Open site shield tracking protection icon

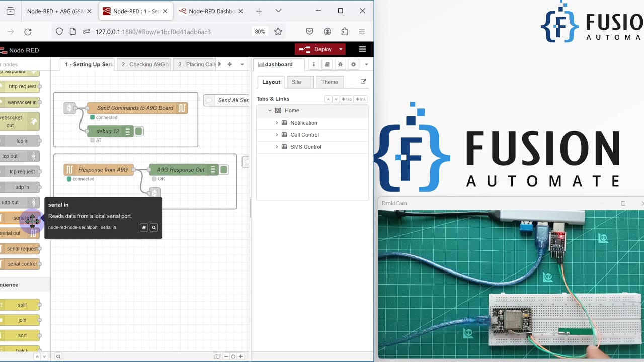click(x=59, y=31)
